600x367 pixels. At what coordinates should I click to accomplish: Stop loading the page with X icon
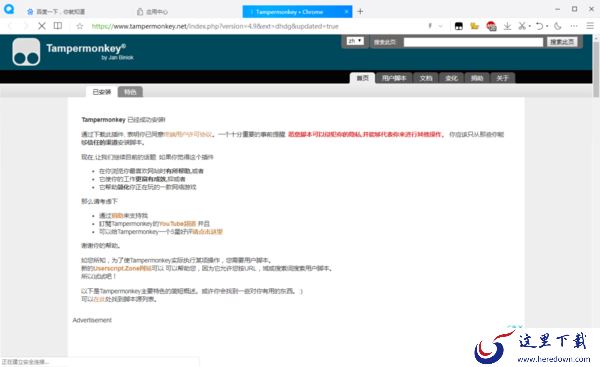click(42, 26)
